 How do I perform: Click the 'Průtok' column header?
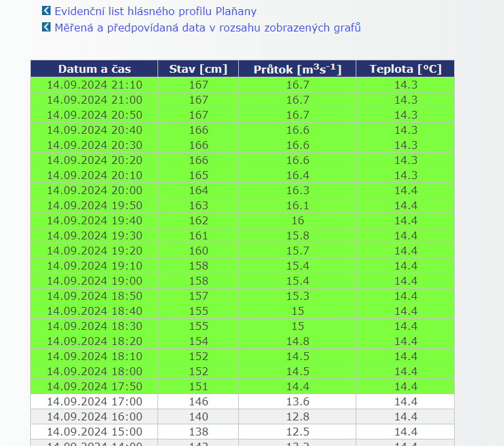click(x=297, y=69)
